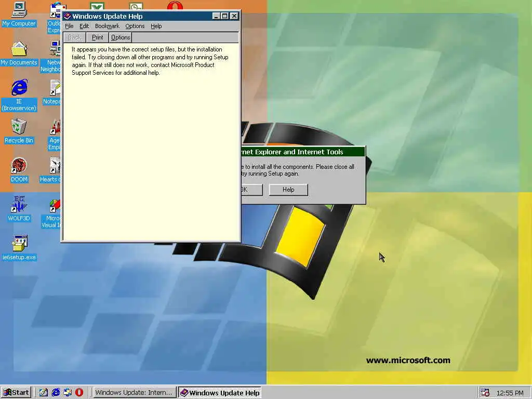Viewport: 532px width, 399px height.
Task: Click the Windows Update Help title icon
Action: (67, 16)
